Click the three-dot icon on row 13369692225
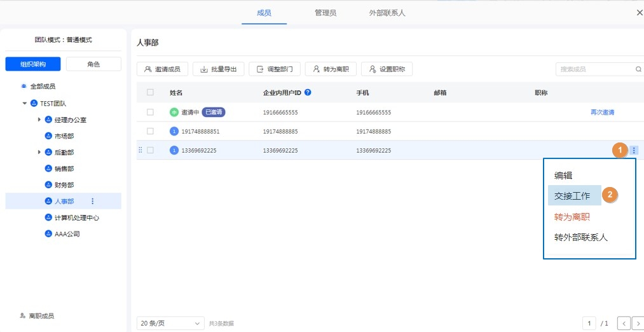 [x=634, y=151]
